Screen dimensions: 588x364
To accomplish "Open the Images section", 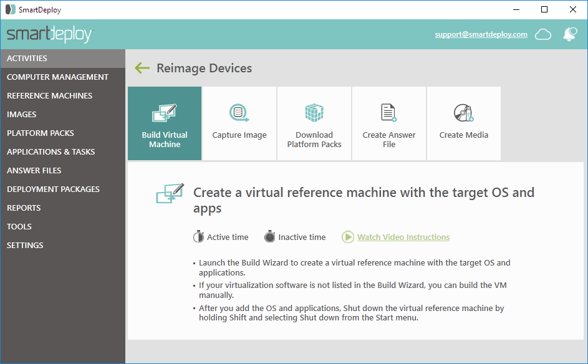I will coord(62,115).
